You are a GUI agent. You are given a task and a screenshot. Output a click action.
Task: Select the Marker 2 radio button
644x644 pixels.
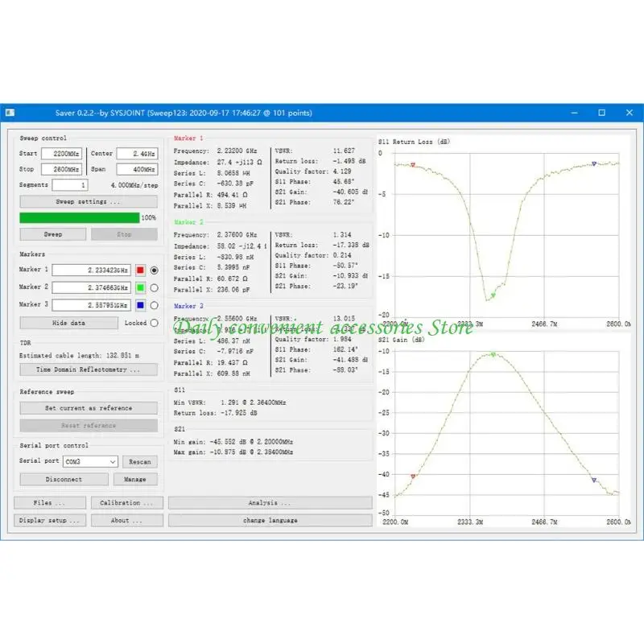point(154,288)
